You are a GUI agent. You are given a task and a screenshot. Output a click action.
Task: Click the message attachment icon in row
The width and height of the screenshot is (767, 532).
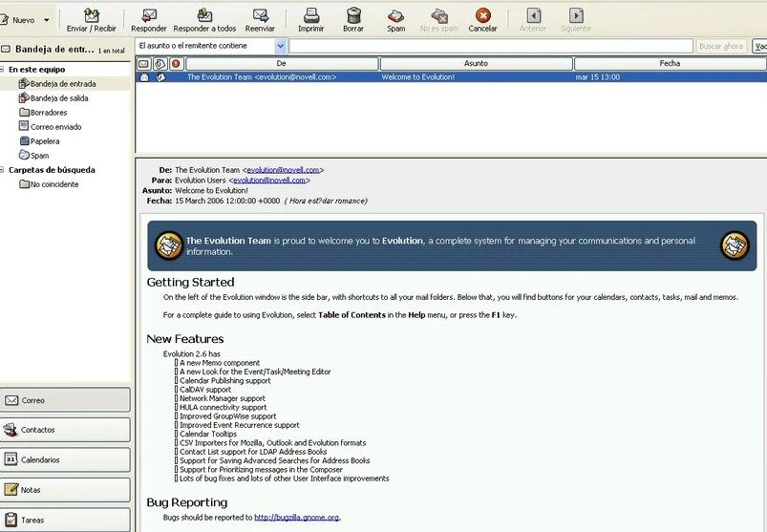tap(160, 76)
